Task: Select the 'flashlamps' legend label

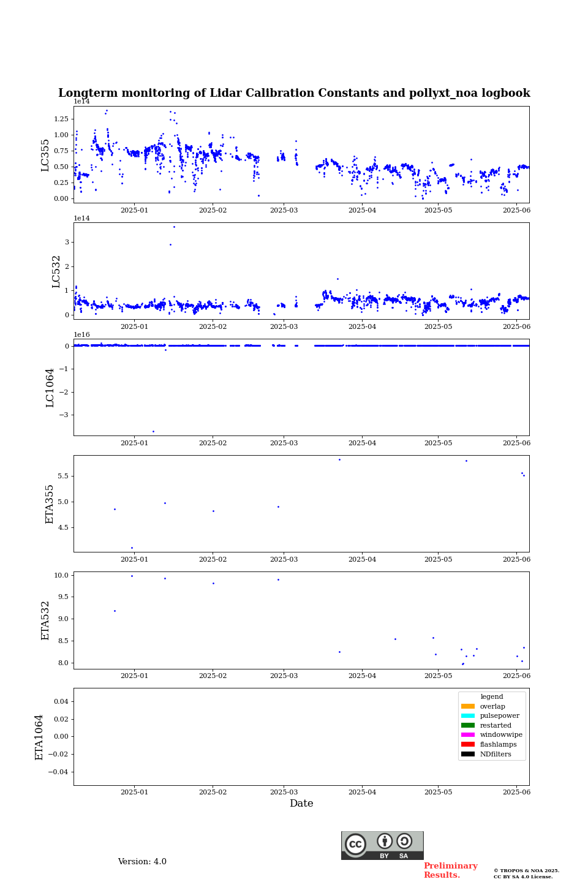Action: (x=499, y=744)
